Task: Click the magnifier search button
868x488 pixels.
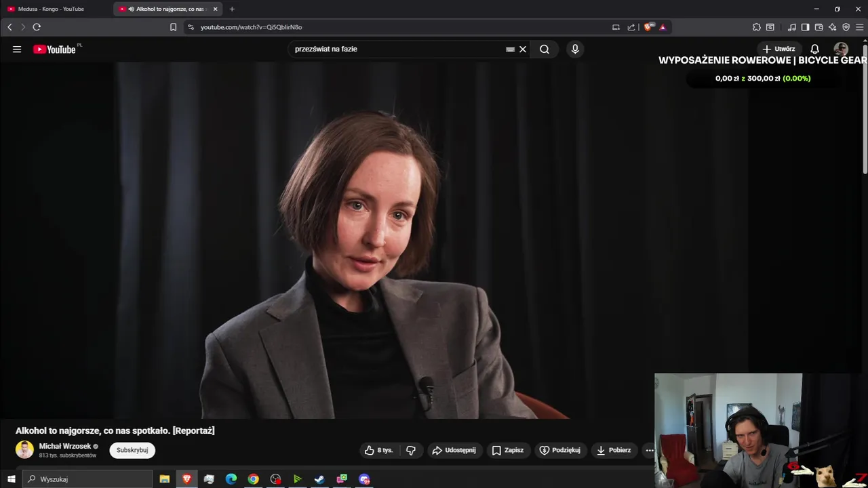Action: 545,49
